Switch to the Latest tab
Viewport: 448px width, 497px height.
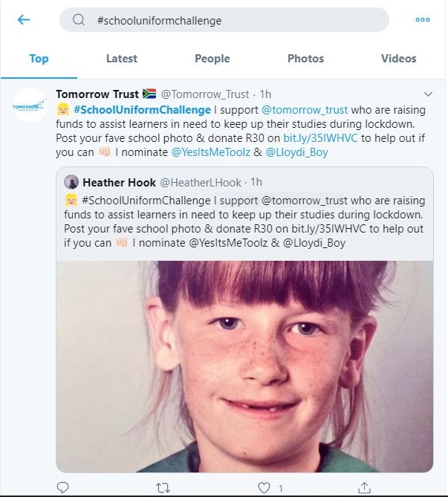(x=122, y=59)
